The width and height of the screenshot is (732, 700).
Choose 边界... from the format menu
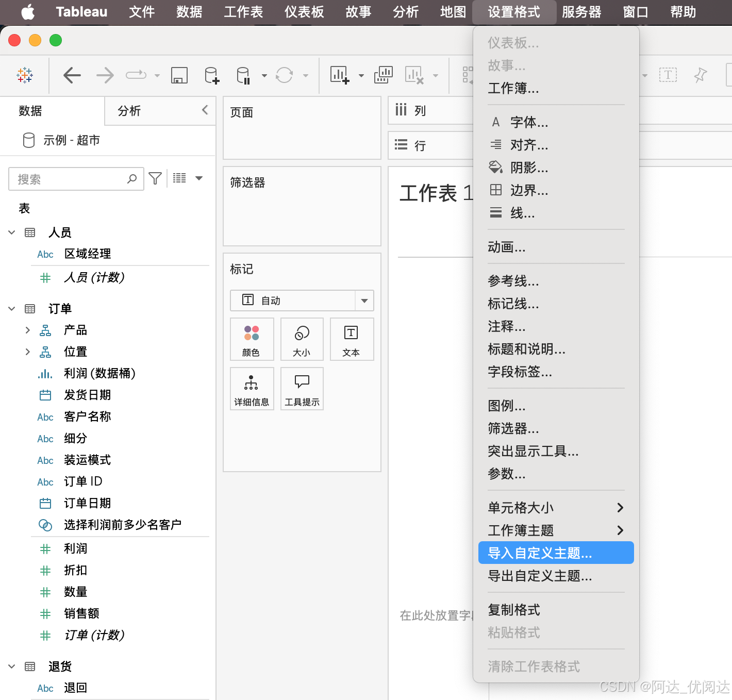[x=556, y=190]
